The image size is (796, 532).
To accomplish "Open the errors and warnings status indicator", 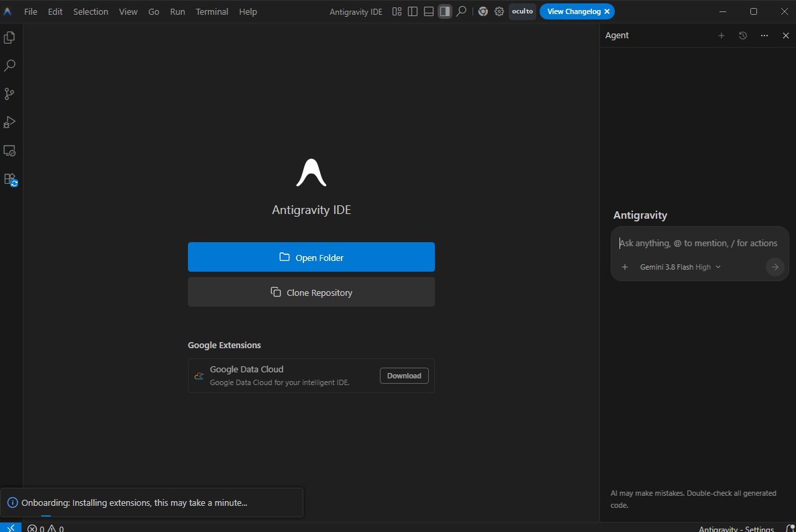I will (46, 529).
